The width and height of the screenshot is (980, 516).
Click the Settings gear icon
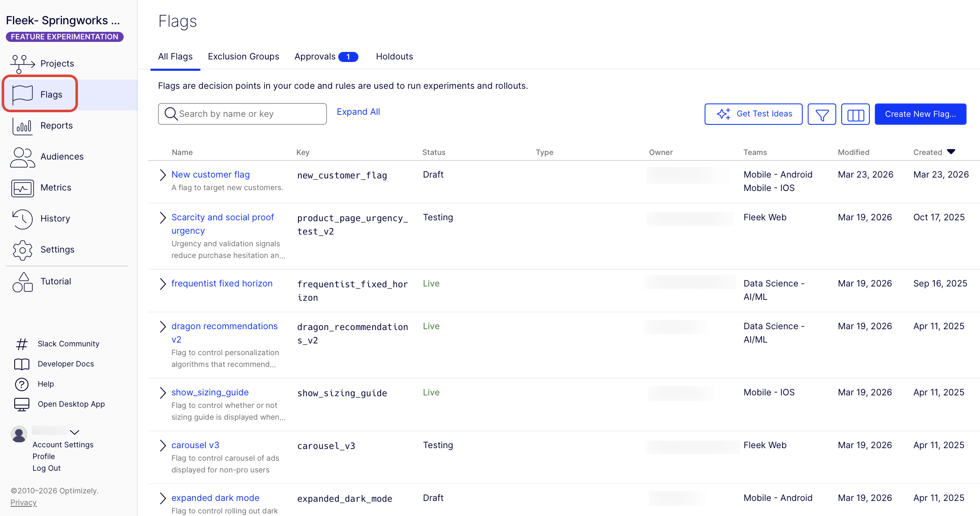point(22,250)
